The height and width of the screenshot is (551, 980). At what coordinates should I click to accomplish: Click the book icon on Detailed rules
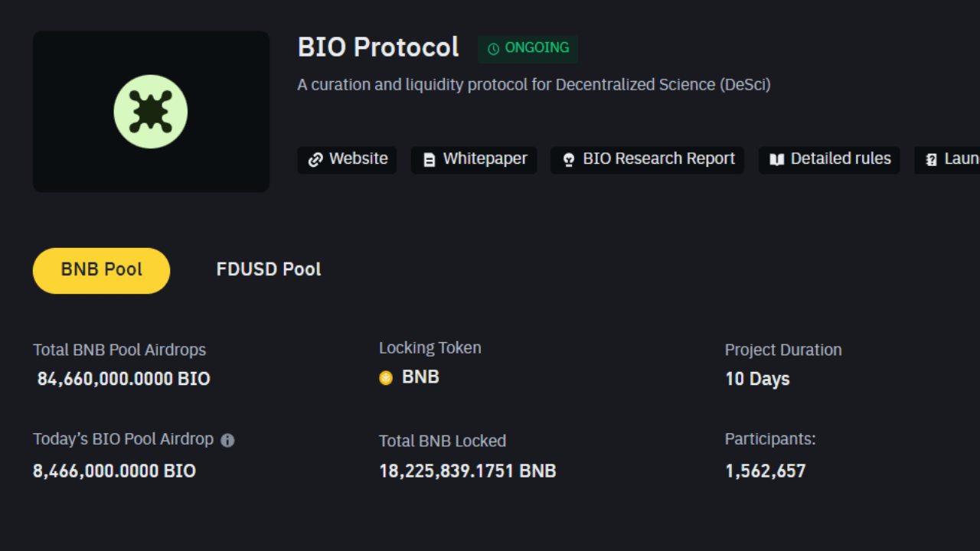click(777, 159)
